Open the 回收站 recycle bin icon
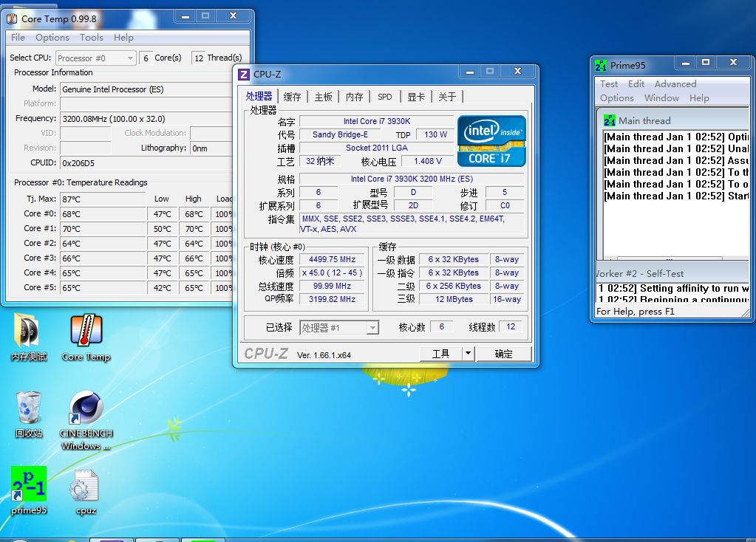The image size is (756, 542). pos(28,414)
